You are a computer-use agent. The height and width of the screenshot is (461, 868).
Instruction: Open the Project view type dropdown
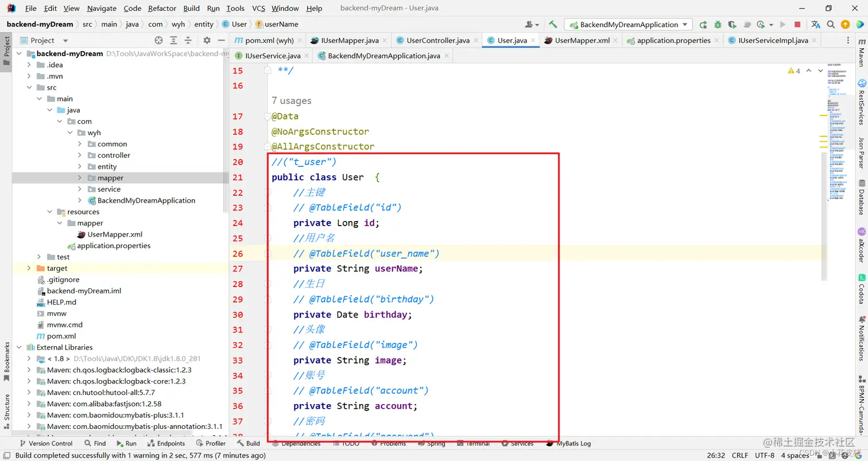click(65, 41)
